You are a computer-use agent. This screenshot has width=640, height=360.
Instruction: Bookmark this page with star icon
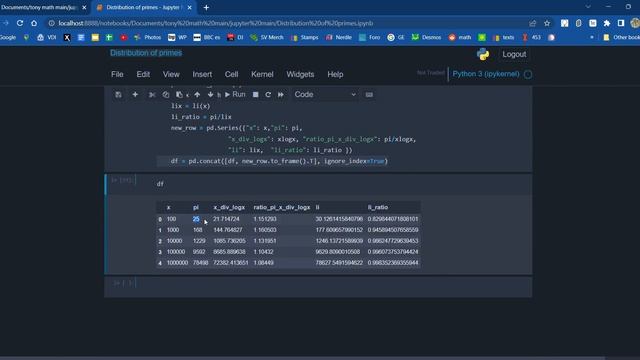point(547,23)
